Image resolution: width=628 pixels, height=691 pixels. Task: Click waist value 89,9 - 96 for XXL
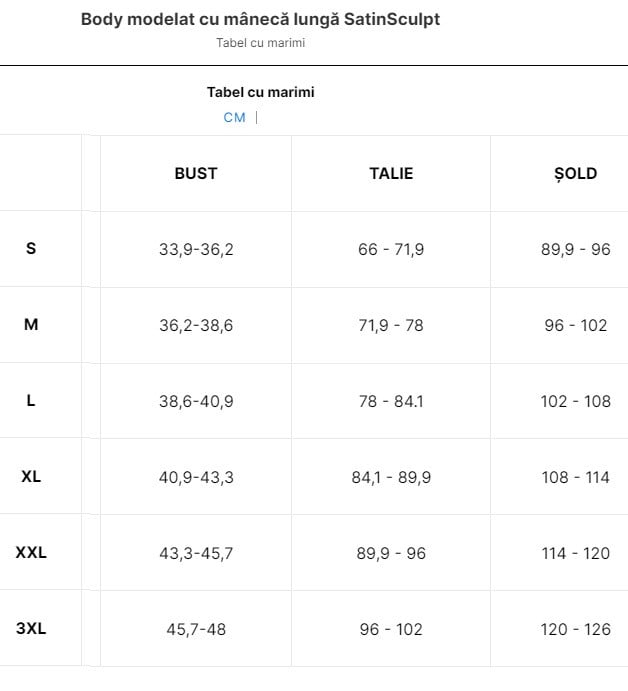(x=391, y=554)
